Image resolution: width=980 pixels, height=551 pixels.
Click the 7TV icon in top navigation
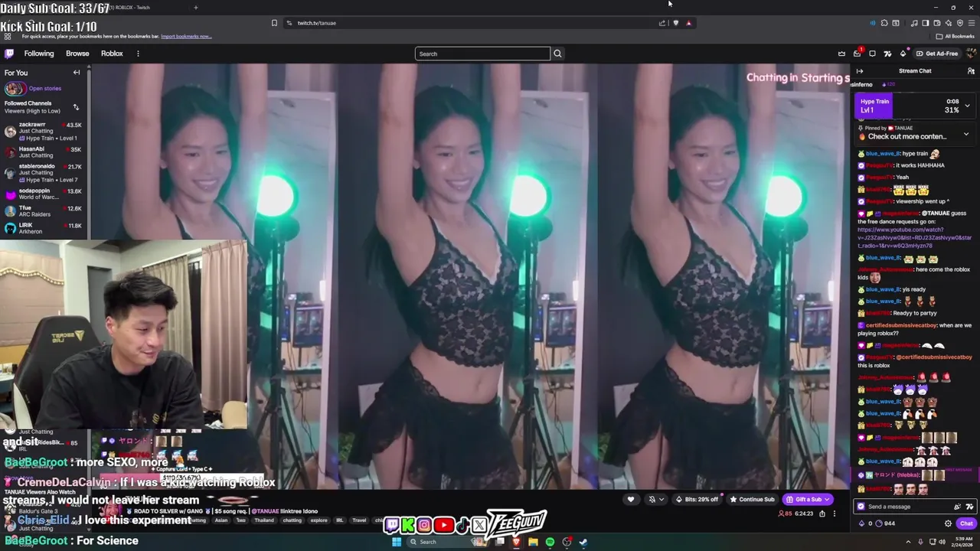[x=887, y=54]
